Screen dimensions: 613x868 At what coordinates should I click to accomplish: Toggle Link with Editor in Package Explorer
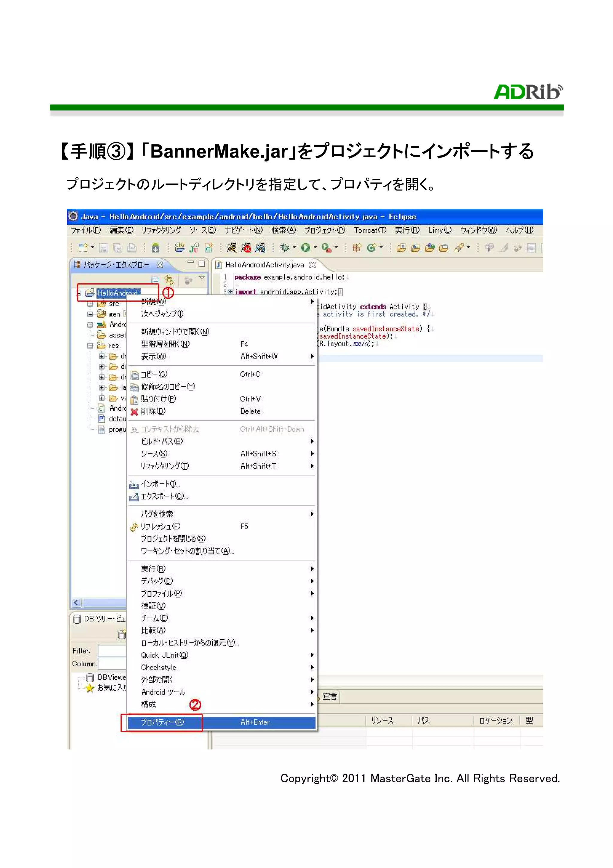(169, 280)
